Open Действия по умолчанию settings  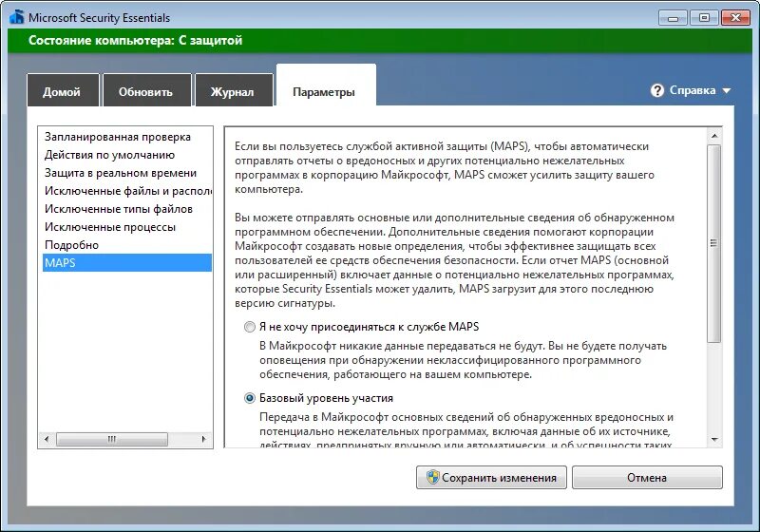coord(127,155)
